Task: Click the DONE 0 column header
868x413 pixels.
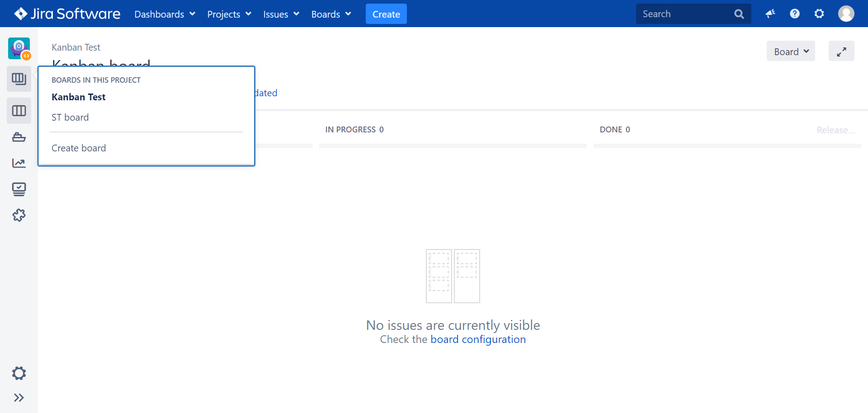Action: [x=615, y=130]
